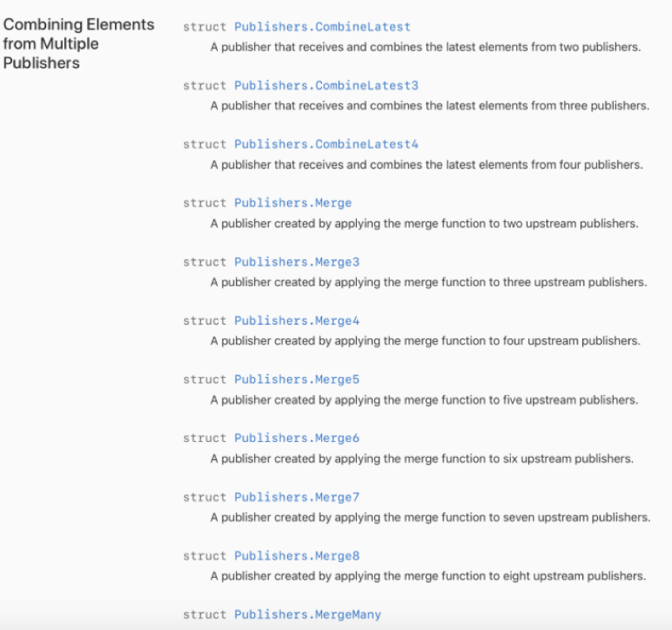The image size is (672, 630).
Task: Open the Publishers.MergeMany link
Action: (308, 615)
